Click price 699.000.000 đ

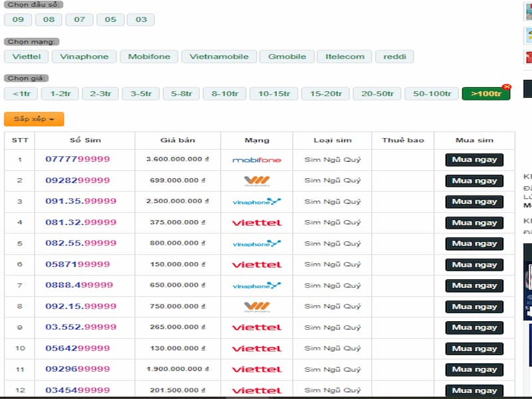pos(178,180)
